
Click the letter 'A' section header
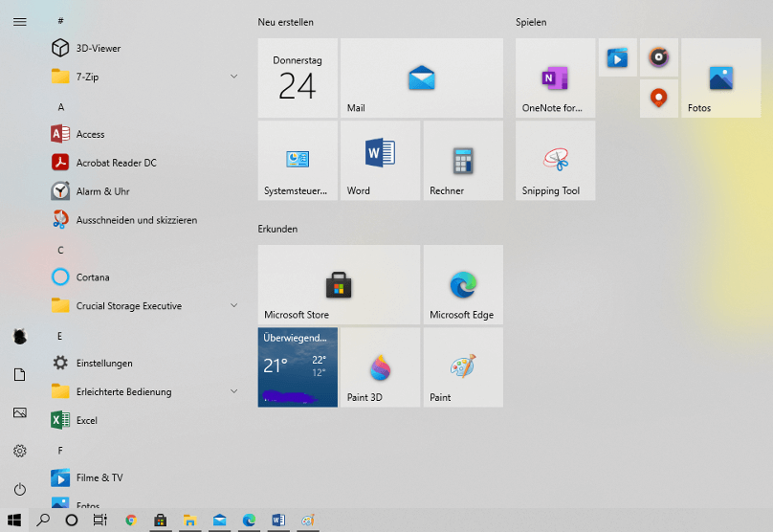click(x=60, y=107)
